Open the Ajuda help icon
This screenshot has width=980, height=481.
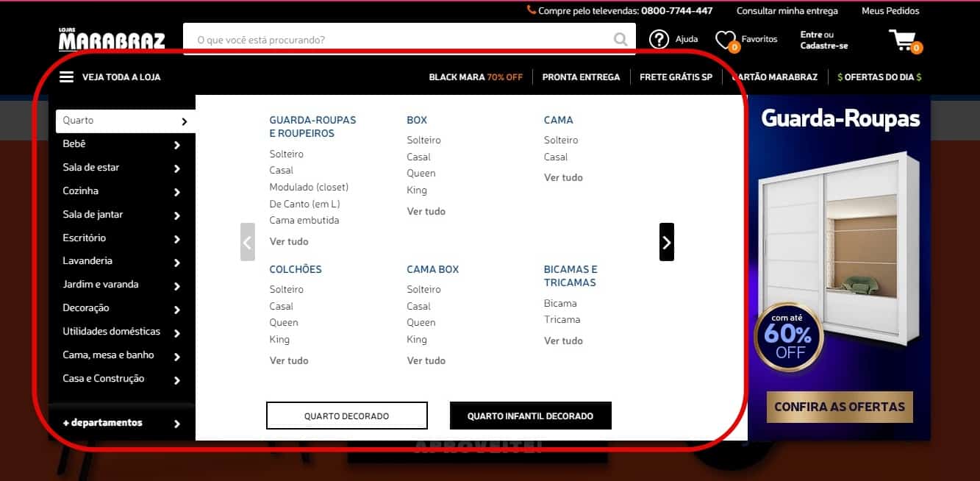659,39
